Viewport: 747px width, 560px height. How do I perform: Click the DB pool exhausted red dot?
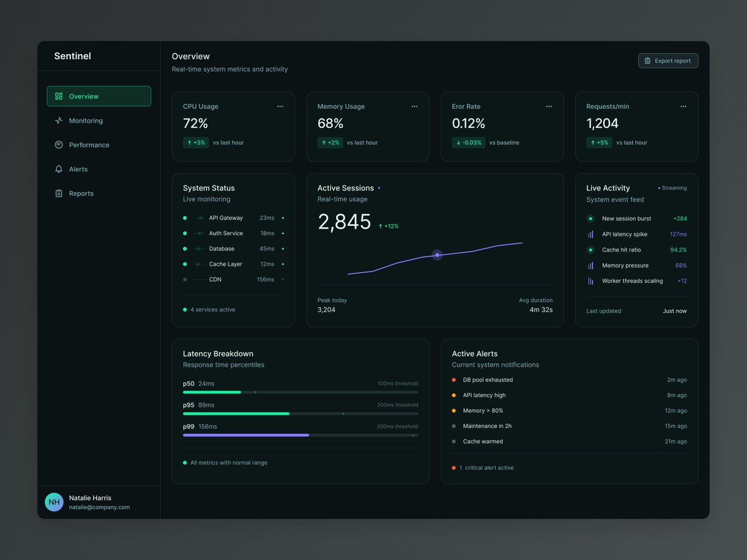pos(454,380)
